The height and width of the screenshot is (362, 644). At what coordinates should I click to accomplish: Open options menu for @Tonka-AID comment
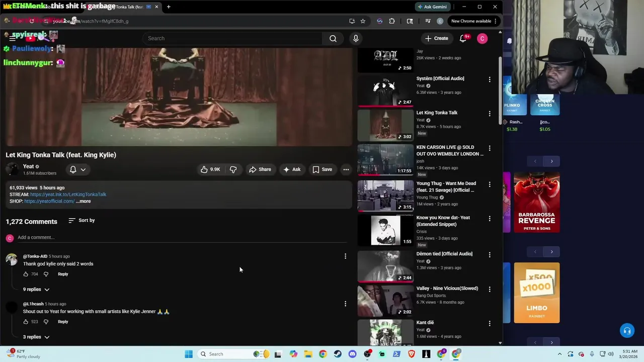tap(345, 256)
